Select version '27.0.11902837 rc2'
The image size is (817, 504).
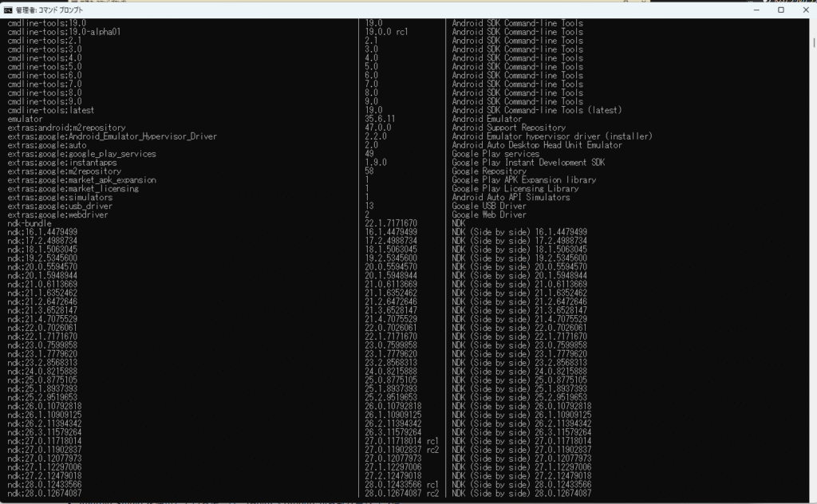point(402,451)
